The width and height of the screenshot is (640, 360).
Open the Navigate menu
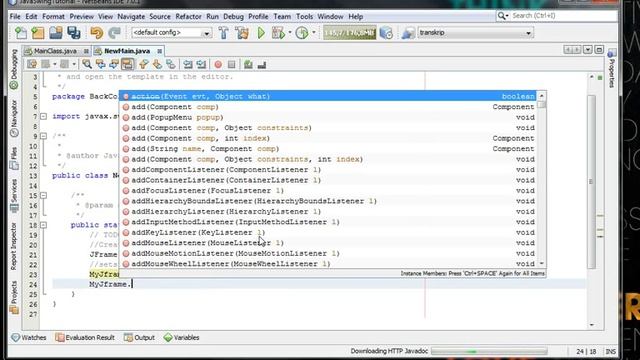[x=131, y=16]
